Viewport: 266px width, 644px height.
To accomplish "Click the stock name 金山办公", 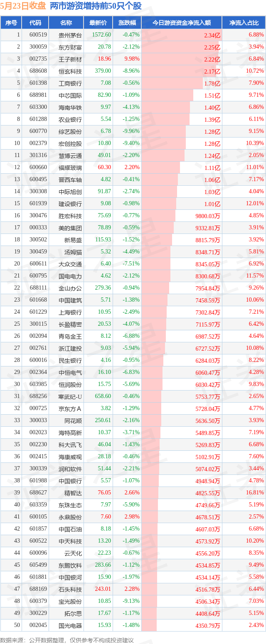I will (70, 288).
